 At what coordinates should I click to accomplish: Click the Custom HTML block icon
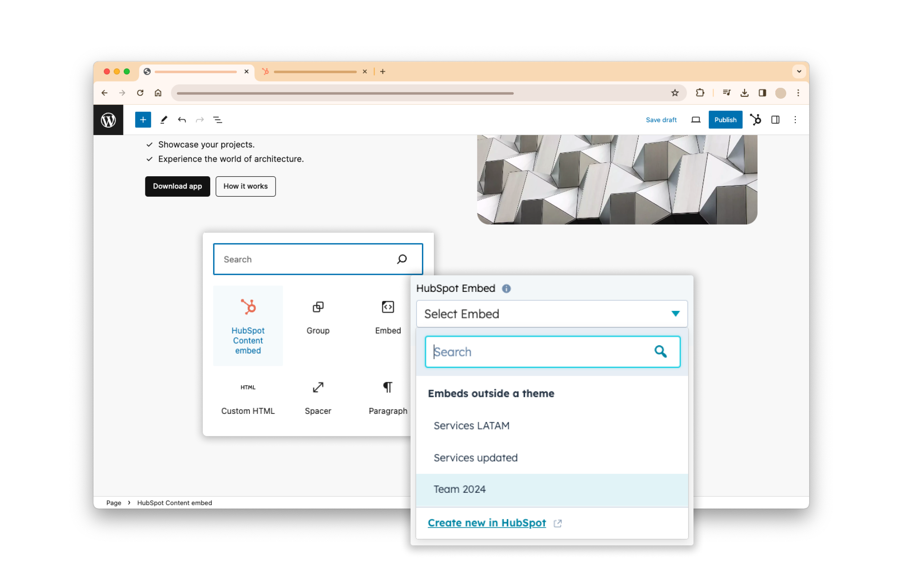tap(248, 387)
